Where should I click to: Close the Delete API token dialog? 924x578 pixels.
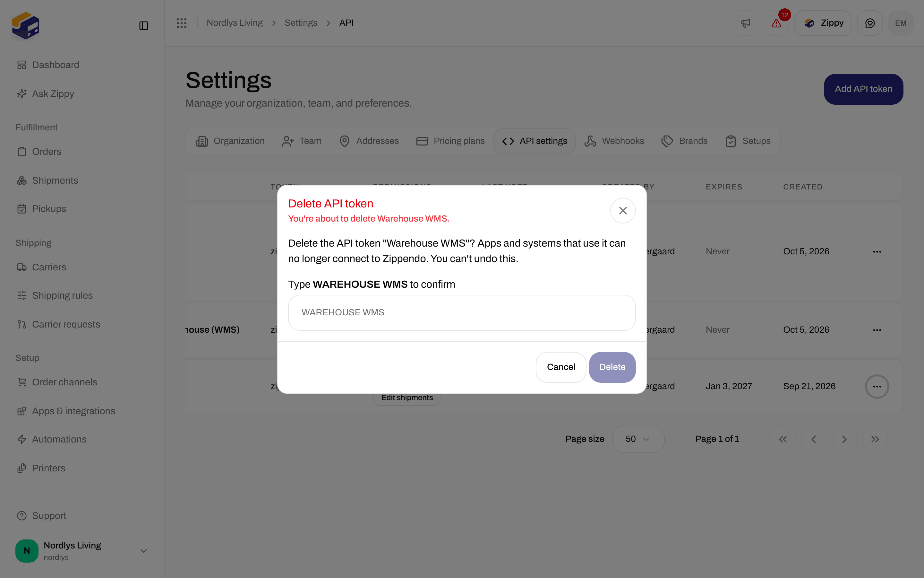[x=623, y=211]
